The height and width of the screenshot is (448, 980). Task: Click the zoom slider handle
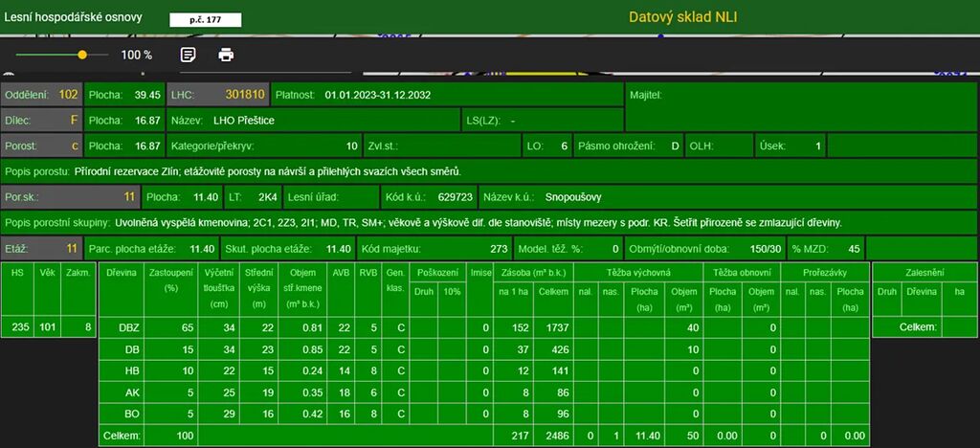(x=82, y=55)
